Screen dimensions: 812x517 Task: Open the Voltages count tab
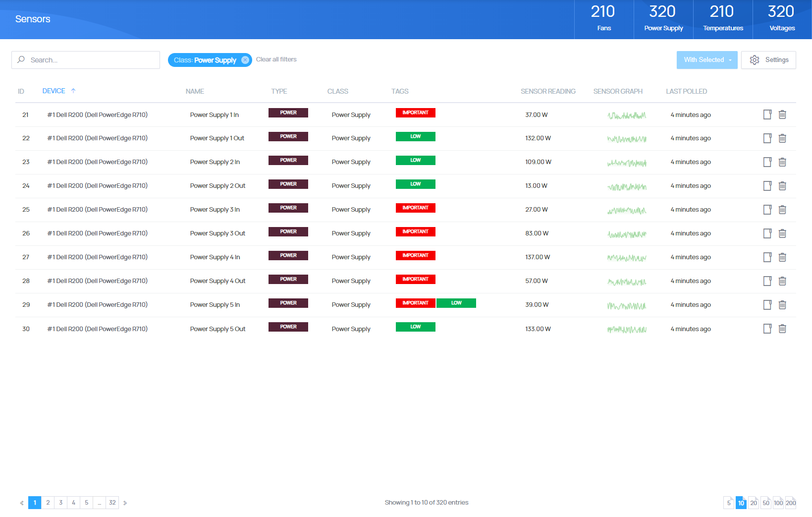[782, 19]
